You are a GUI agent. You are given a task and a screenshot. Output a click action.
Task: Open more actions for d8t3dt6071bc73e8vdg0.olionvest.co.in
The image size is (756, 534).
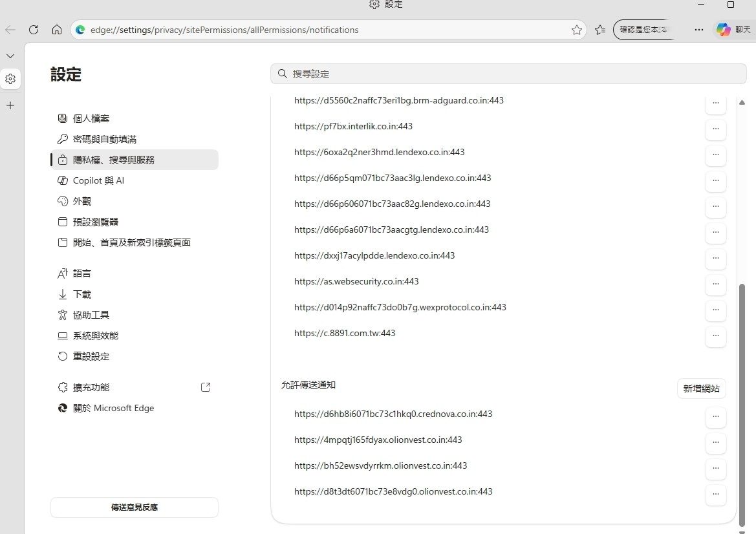click(715, 495)
